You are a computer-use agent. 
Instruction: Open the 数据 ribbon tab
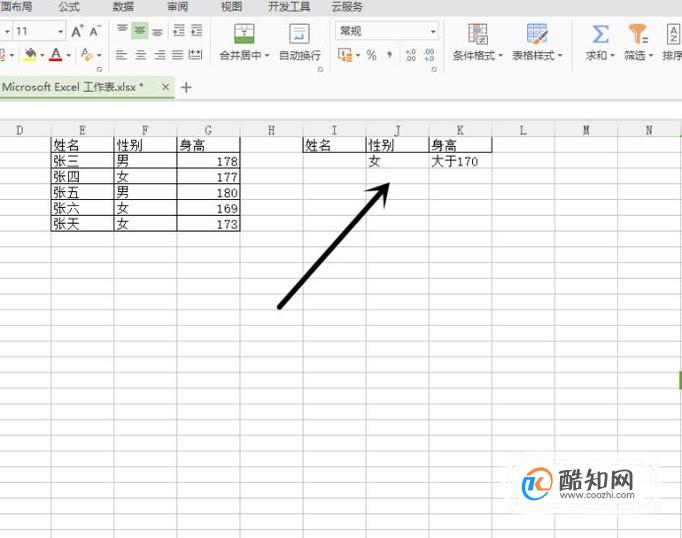pyautogui.click(x=123, y=7)
